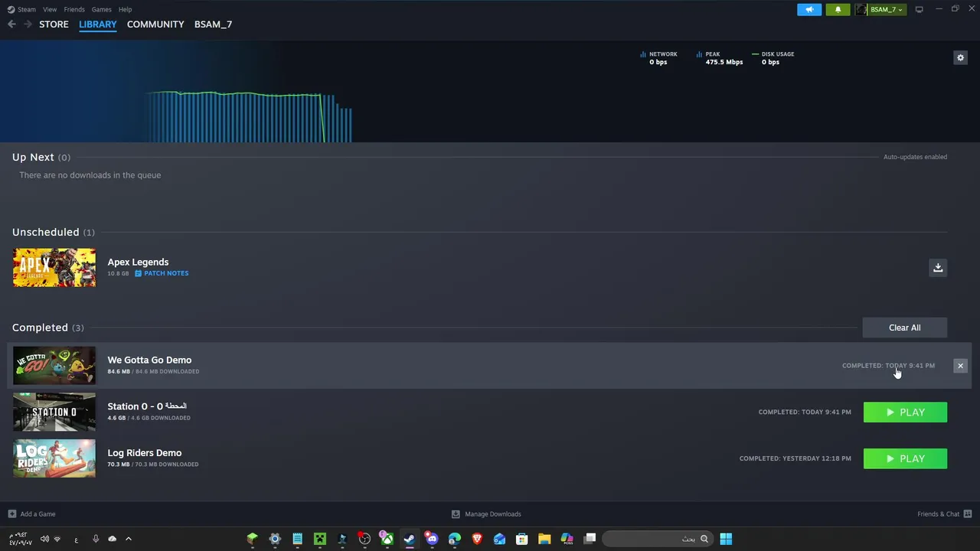Viewport: 980px width, 551px height.
Task: Click the Clear All button
Action: pos(904,328)
